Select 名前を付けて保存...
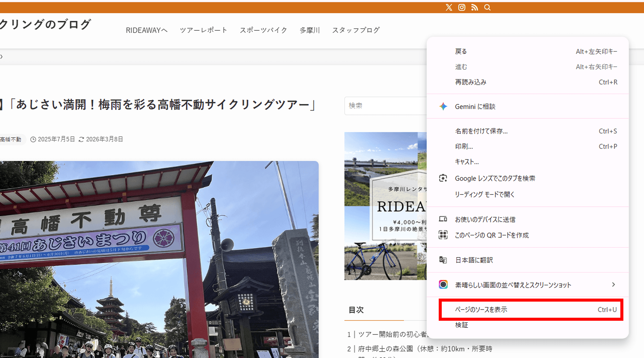This screenshot has width=644, height=358. click(528, 131)
